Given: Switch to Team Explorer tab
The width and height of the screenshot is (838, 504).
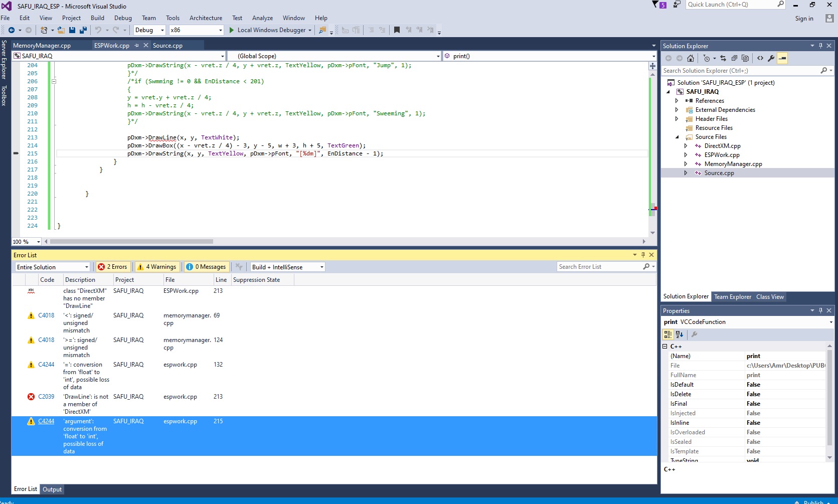Looking at the screenshot, I should click(733, 297).
